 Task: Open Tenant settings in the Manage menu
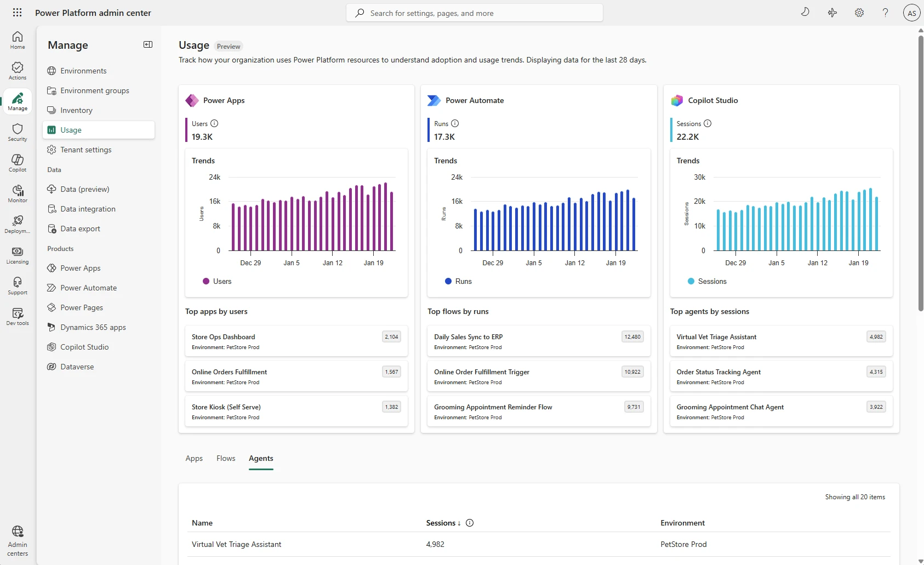click(x=86, y=149)
